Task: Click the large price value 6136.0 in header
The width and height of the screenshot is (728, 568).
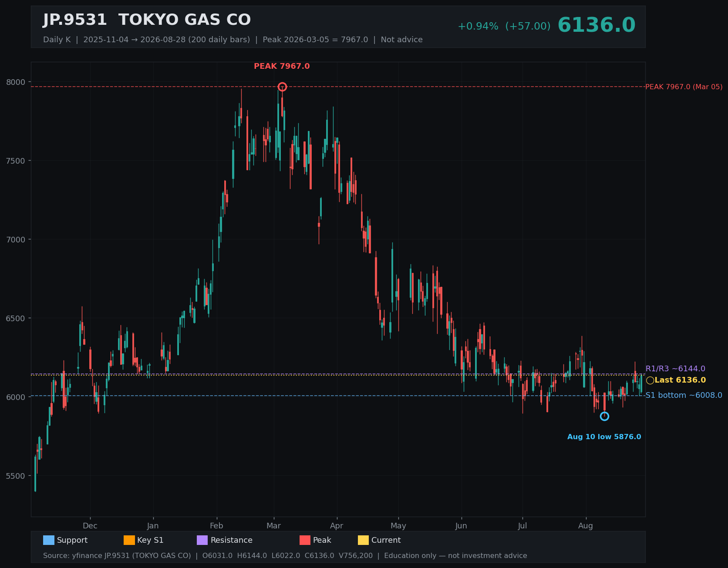Action: click(597, 25)
